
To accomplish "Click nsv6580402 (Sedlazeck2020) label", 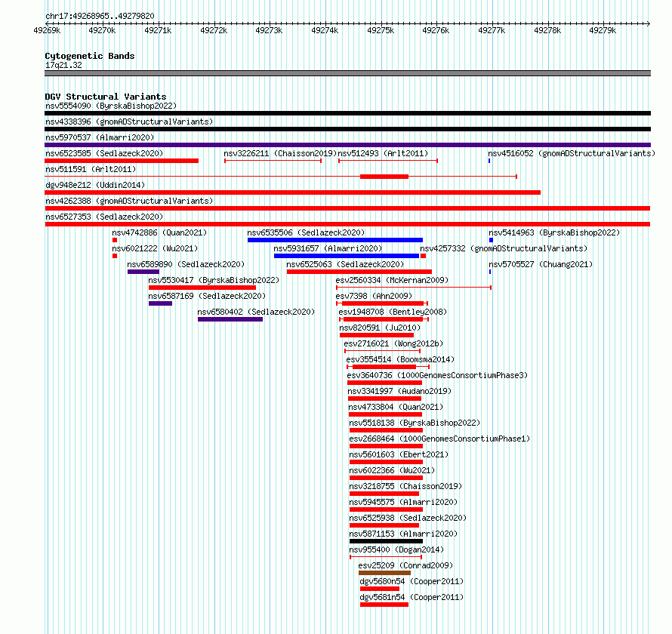I will (x=256, y=312).
